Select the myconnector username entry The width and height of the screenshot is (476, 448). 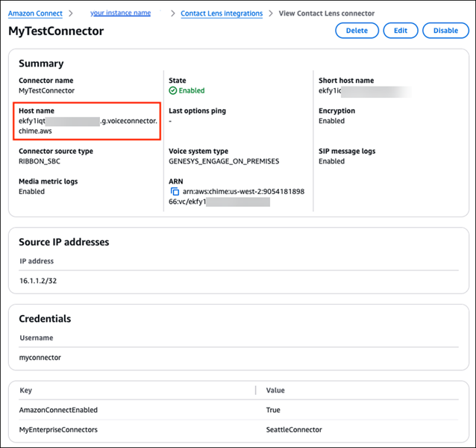point(40,358)
